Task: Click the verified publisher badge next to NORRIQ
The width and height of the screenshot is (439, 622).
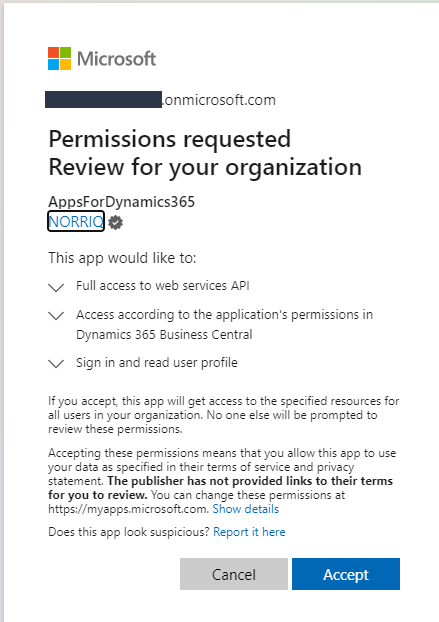Action: [x=115, y=222]
